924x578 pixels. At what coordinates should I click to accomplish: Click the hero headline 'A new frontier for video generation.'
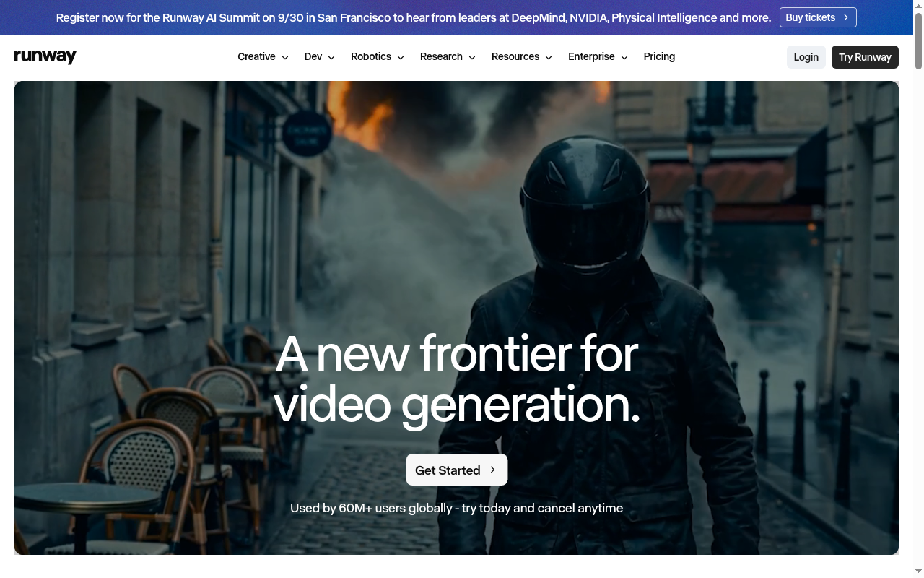tap(457, 379)
